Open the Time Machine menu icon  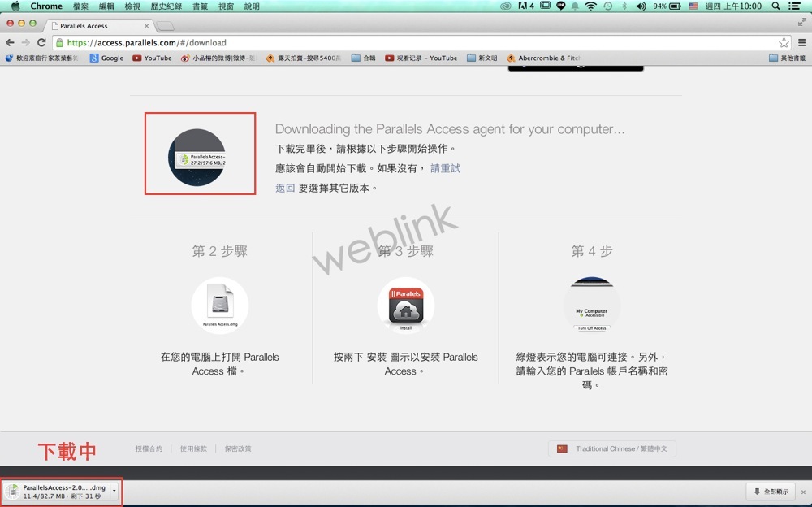point(607,6)
